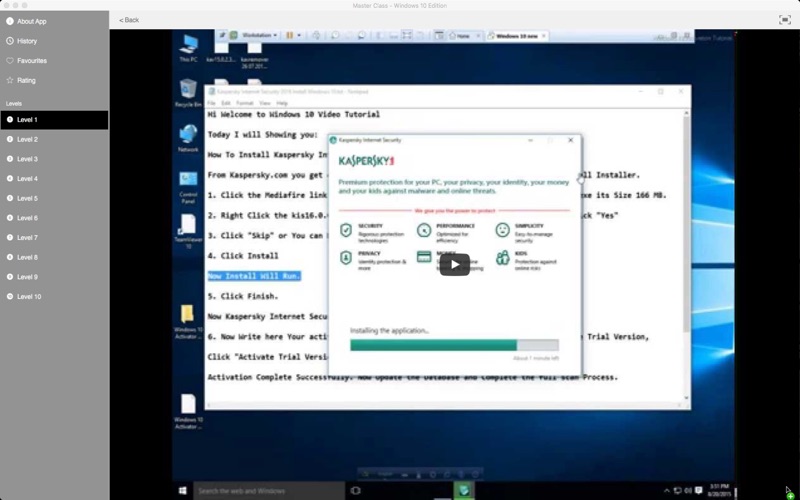
Task: Open Level 5
Action: pyautogui.click(x=54, y=198)
